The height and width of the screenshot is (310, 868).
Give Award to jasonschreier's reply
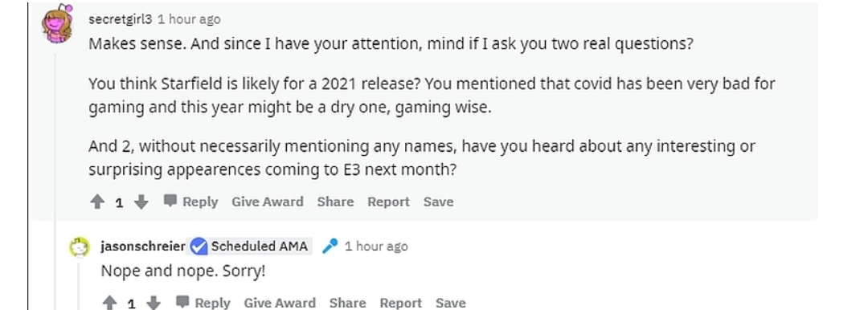pyautogui.click(x=280, y=303)
